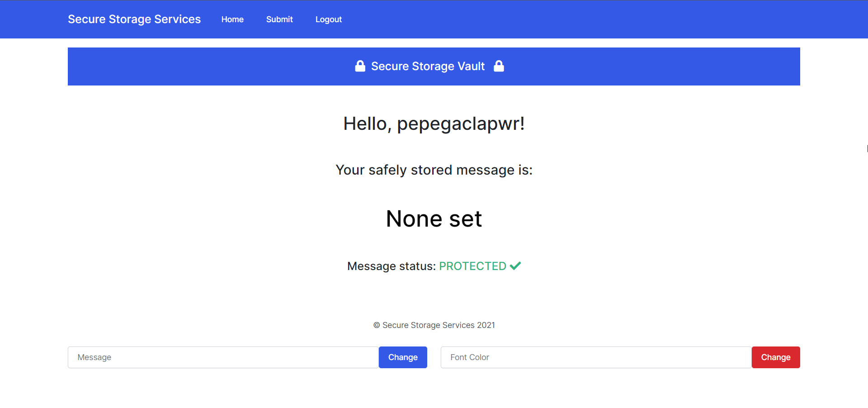The height and width of the screenshot is (408, 868).
Task: Click the Secure Storage Vault banner title
Action: coord(428,66)
